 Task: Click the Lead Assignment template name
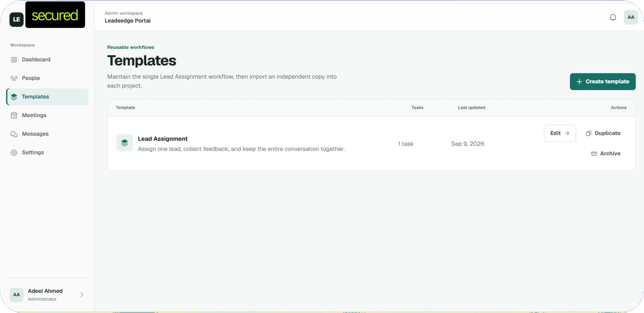point(163,139)
